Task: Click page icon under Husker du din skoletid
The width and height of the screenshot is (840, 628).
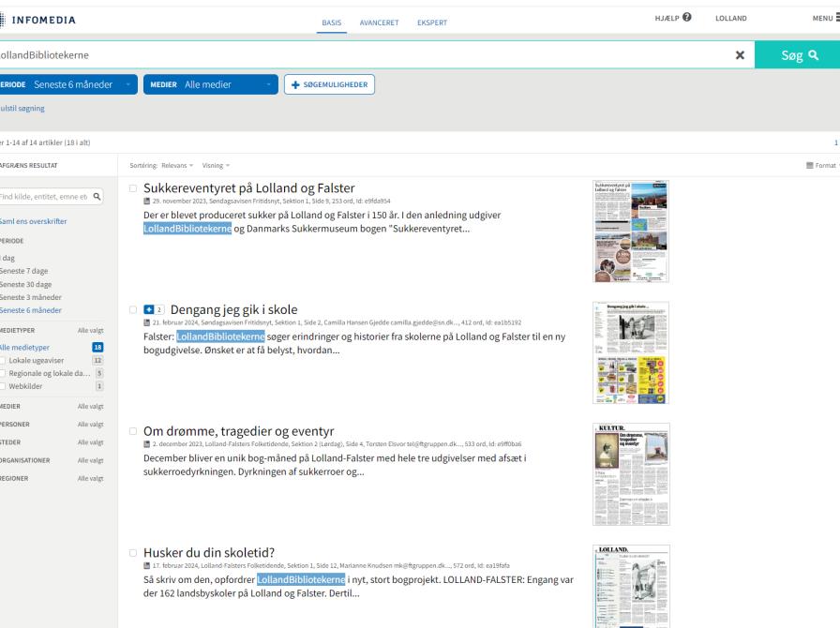Action: coord(146,565)
